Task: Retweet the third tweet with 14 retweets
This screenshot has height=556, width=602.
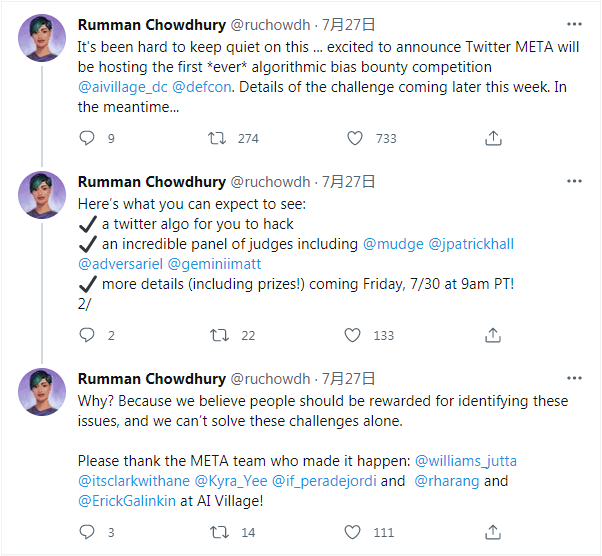Action: (x=216, y=533)
